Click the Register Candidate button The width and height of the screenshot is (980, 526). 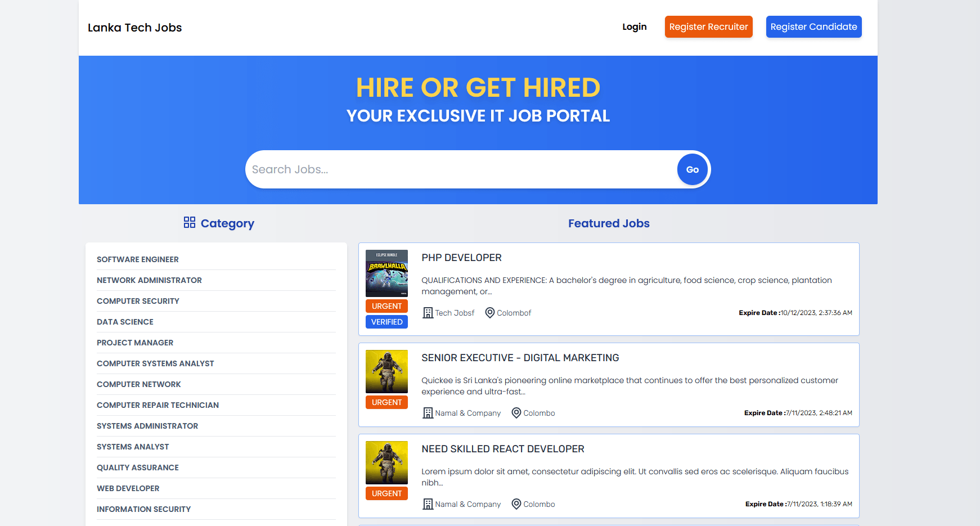[813, 27]
